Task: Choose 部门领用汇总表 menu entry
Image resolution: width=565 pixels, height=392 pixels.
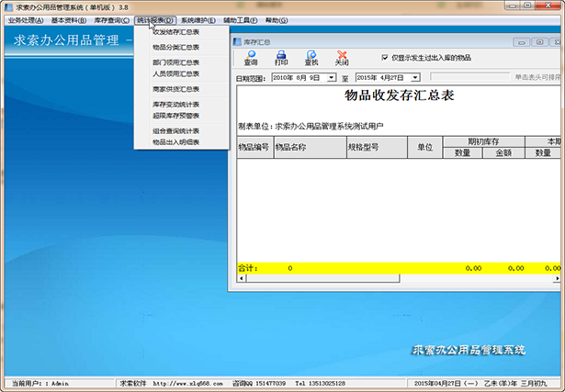Action: 182,62
